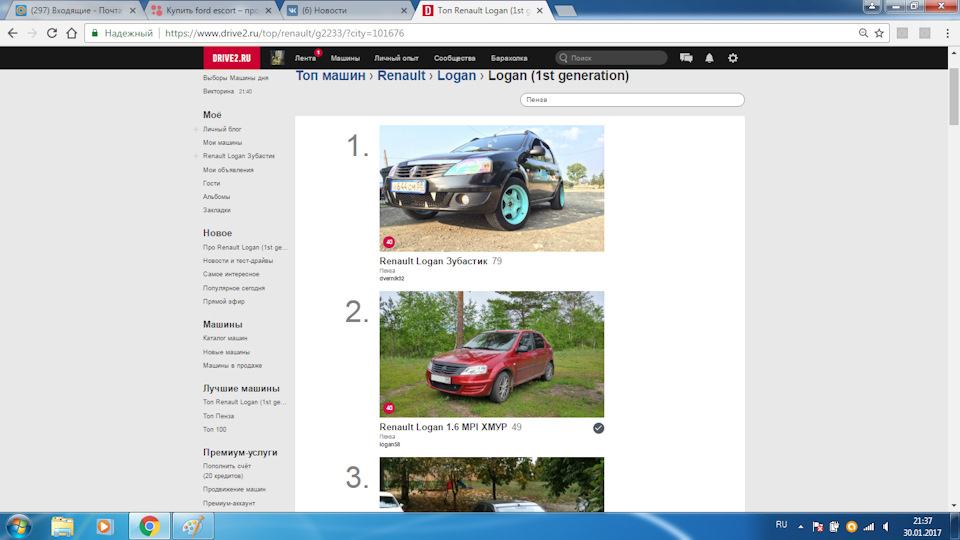Open the DRIVE2.RU logo home link

point(231,58)
